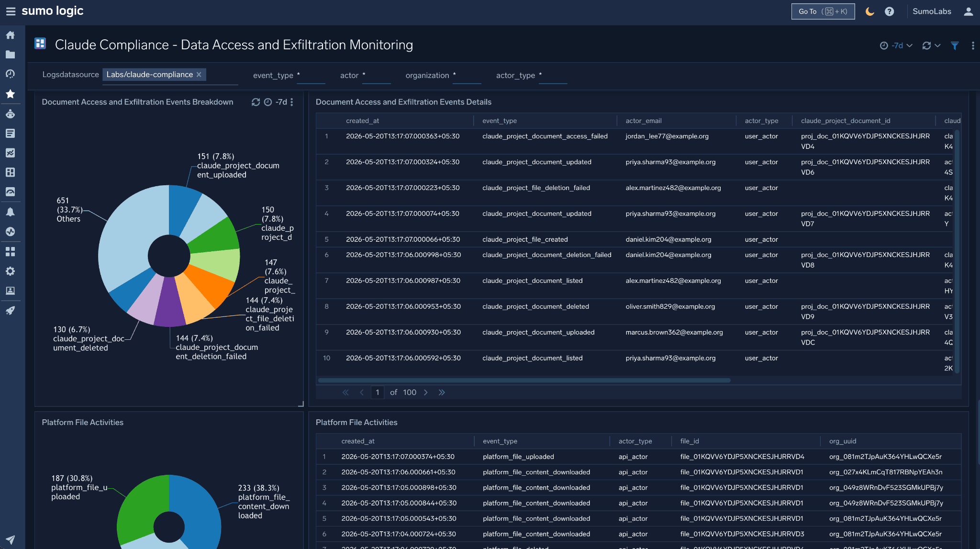This screenshot has width=980, height=549.
Task: Open the dashboard filter funnel icon
Action: [x=955, y=45]
